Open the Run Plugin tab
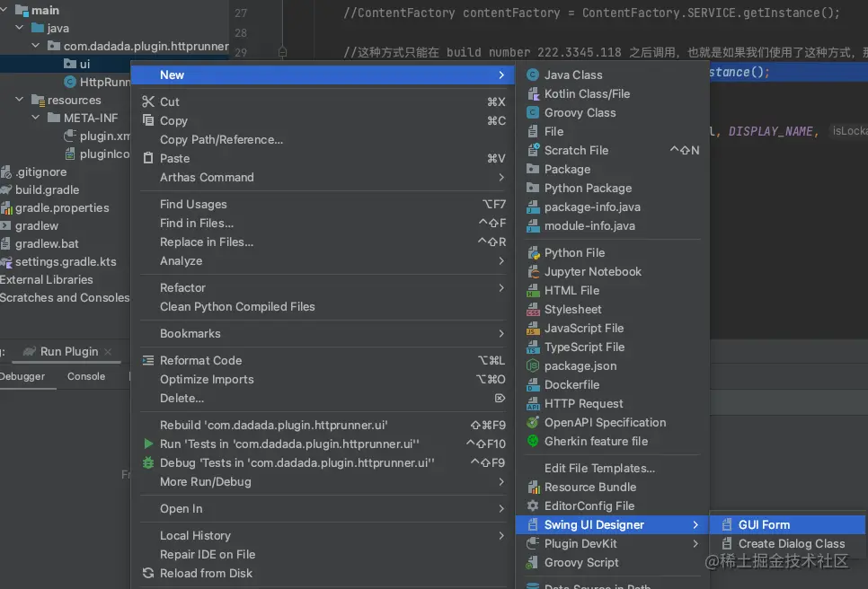868x589 pixels. 69,352
